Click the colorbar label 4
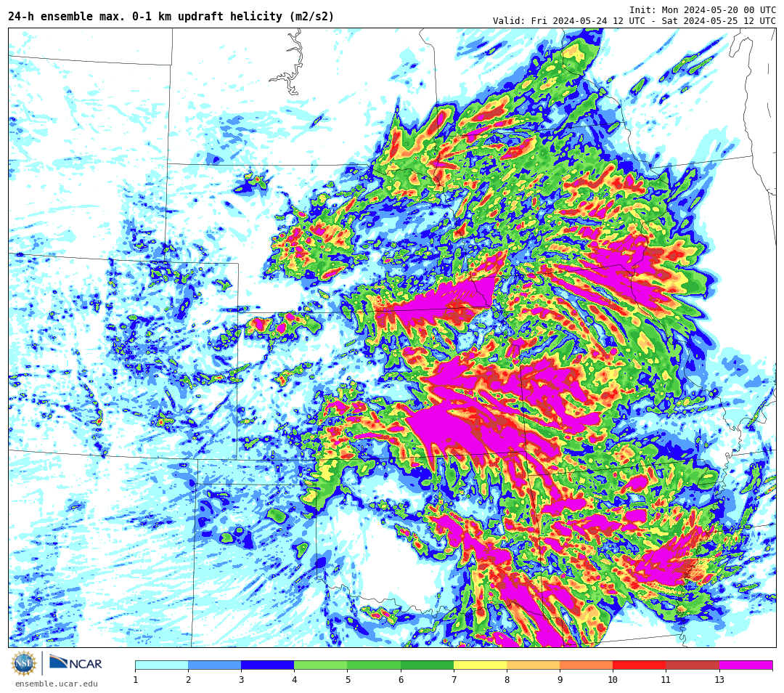This screenshot has height=693, width=784. coord(295,679)
